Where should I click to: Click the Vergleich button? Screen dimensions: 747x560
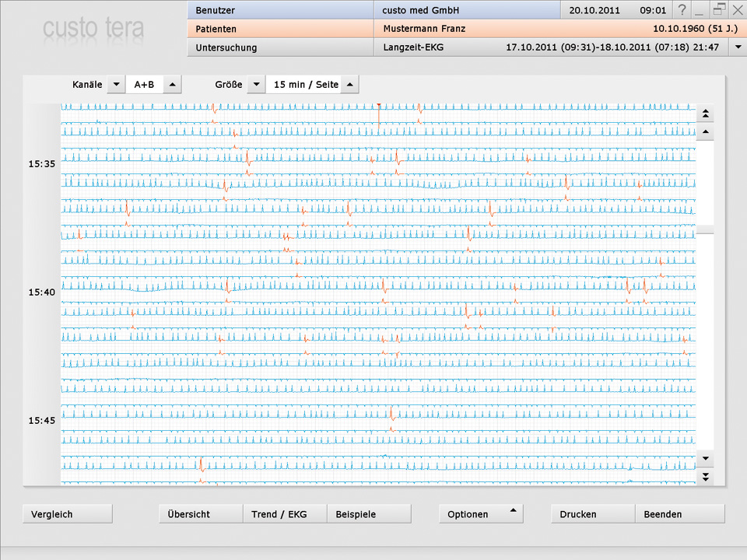[68, 514]
